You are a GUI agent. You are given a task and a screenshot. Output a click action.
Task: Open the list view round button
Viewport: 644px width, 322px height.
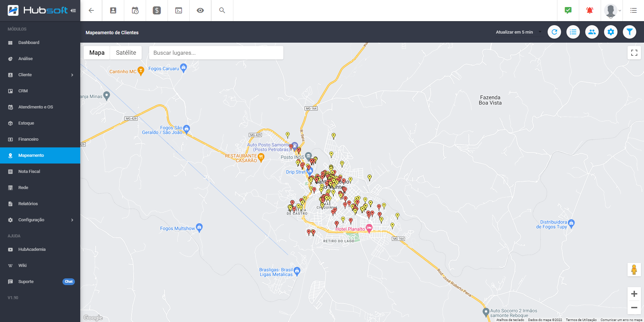573,32
